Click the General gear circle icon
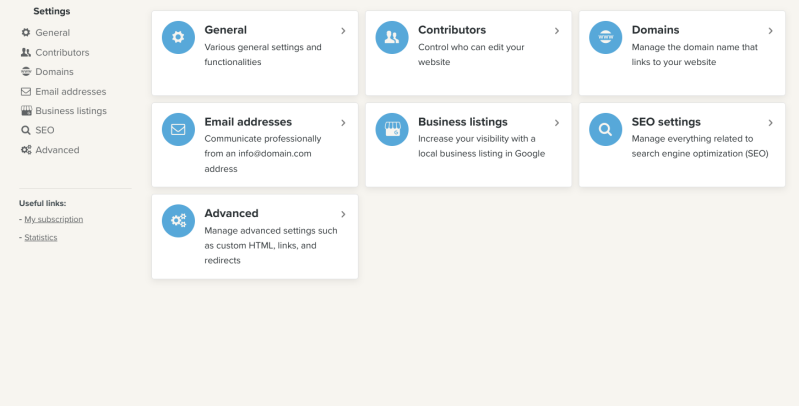The height and width of the screenshot is (406, 799). coord(178,38)
